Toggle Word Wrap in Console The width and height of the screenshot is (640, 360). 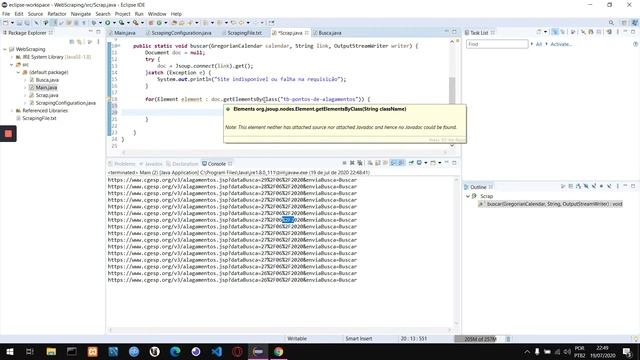tap(385, 163)
